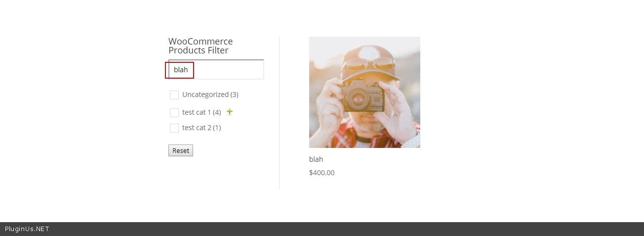
Task: Choose the 'test cat 2' label text
Action: (x=196, y=128)
